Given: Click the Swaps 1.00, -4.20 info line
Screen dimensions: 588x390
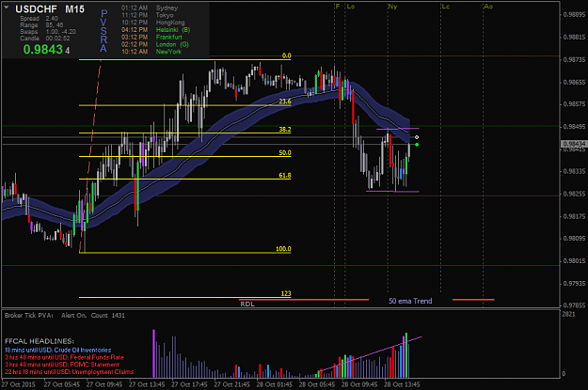Looking at the screenshot, I should (48, 32).
